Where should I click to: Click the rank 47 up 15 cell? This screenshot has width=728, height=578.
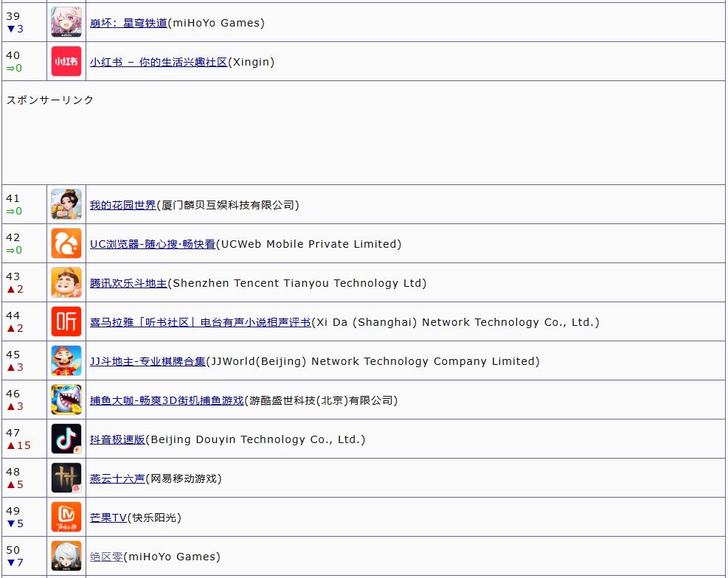(24, 439)
